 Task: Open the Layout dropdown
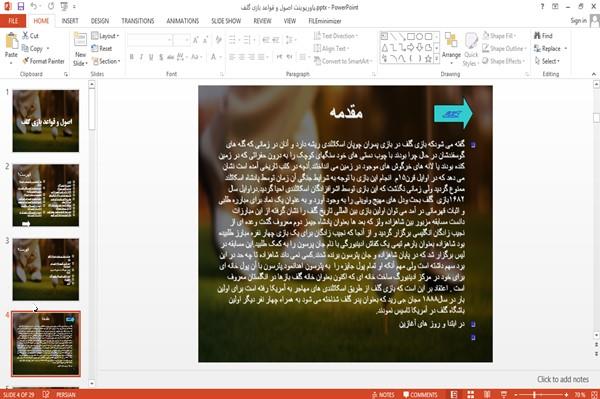click(105, 36)
